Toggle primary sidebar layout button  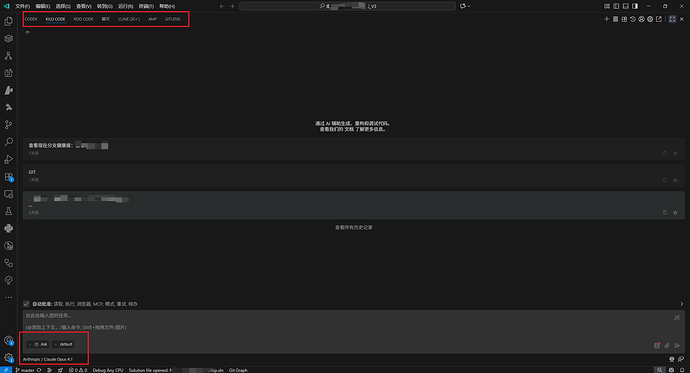(616, 6)
